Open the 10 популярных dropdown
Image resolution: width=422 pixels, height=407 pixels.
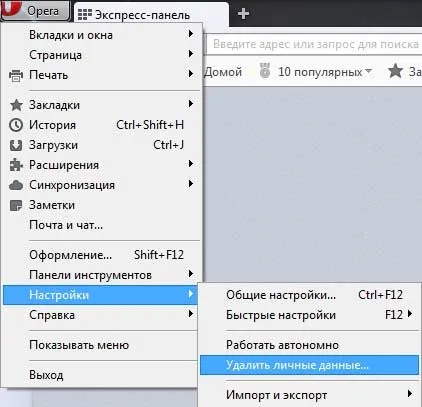pos(324,72)
